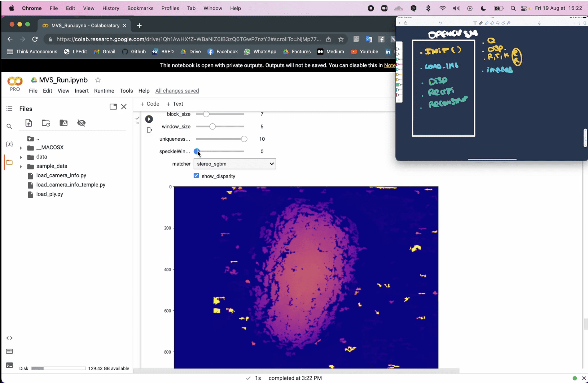588x384 pixels.
Task: Add a new Code cell
Action: click(150, 104)
